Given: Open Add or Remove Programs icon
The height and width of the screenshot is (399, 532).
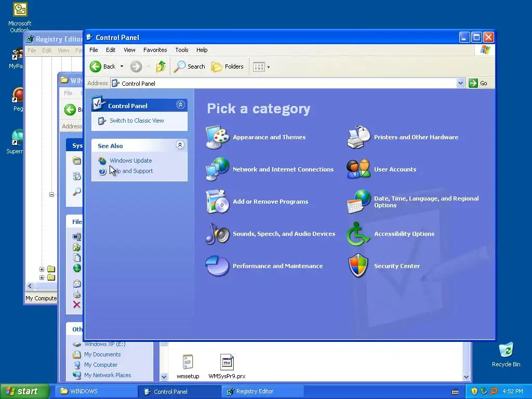Looking at the screenshot, I should 218,201.
